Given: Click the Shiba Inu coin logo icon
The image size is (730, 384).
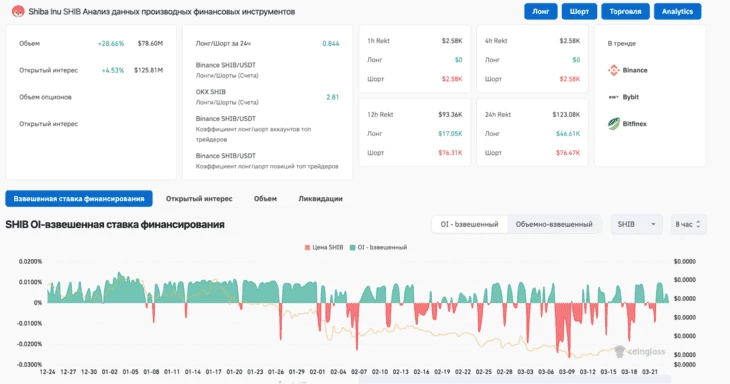Looking at the screenshot, I should click(18, 11).
